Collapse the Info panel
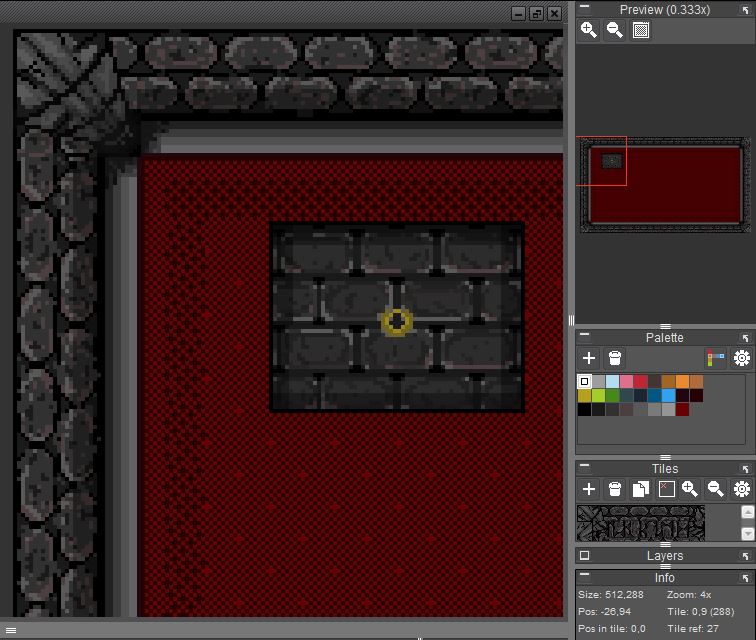This screenshot has height=640, width=756. 585,577
